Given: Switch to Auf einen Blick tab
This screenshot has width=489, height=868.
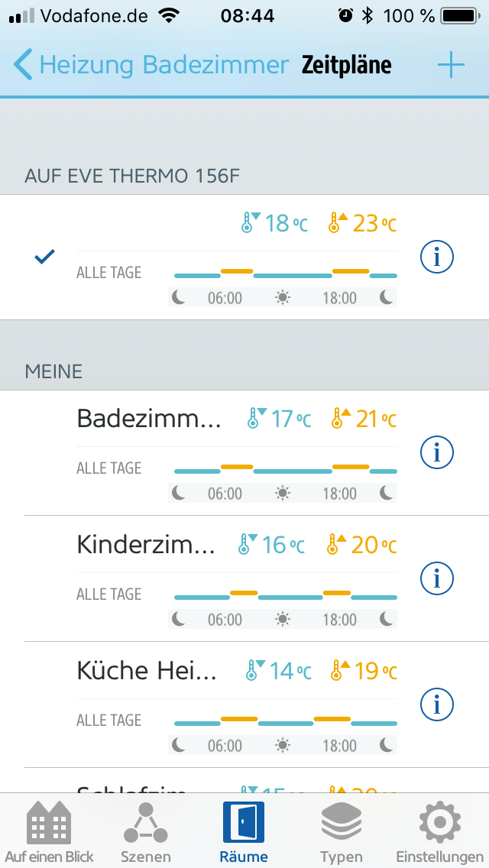Looking at the screenshot, I should tap(49, 831).
